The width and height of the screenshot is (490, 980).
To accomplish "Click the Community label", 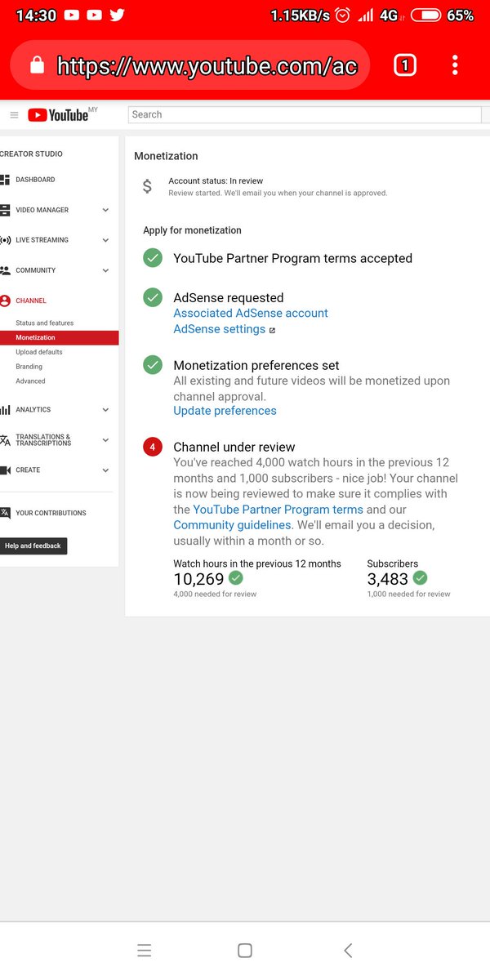I will pos(36,270).
